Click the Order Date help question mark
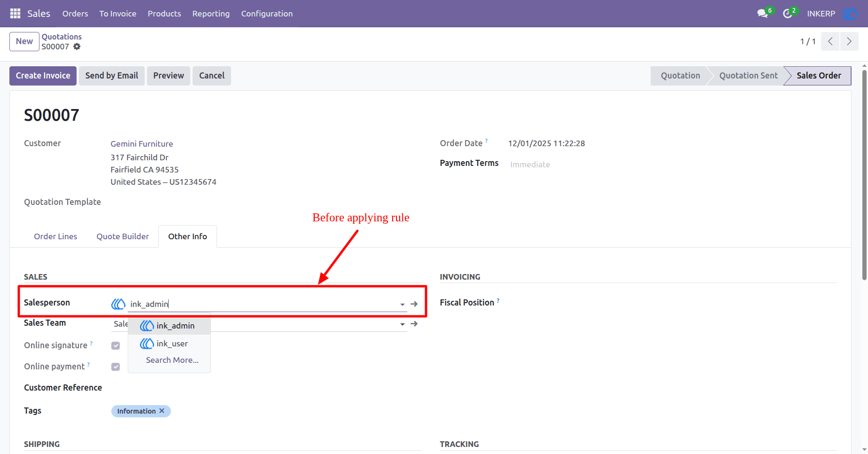This screenshot has width=868, height=454. coord(486,141)
